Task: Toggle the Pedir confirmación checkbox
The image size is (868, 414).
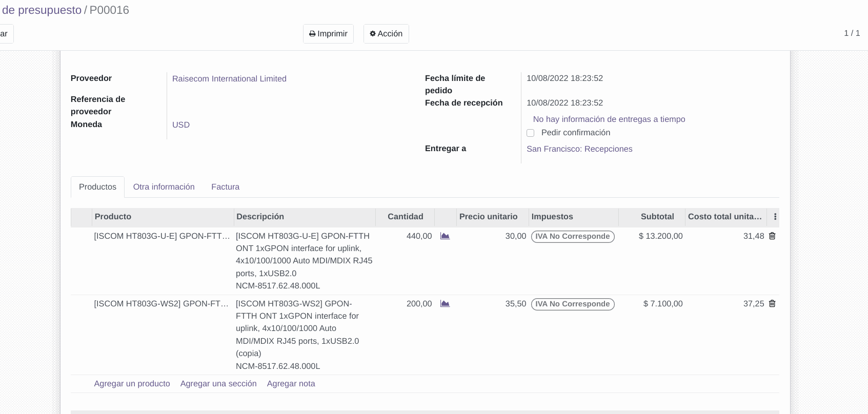Action: (x=531, y=133)
